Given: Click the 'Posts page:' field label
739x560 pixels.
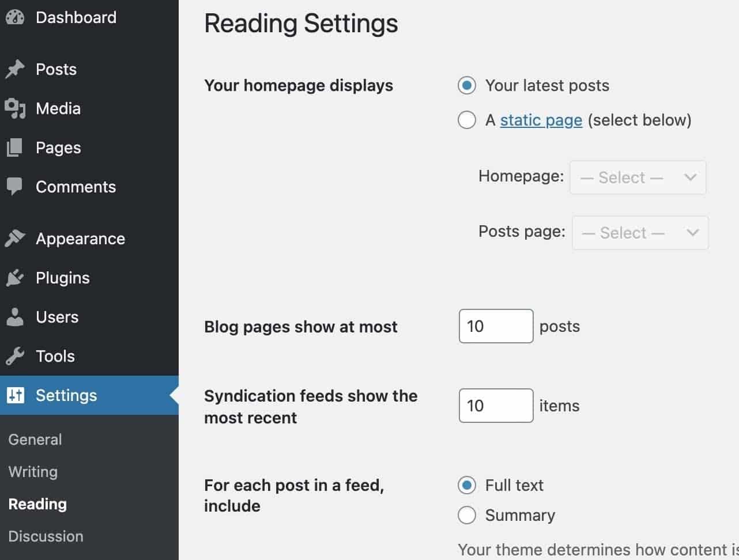Looking at the screenshot, I should point(522,232).
